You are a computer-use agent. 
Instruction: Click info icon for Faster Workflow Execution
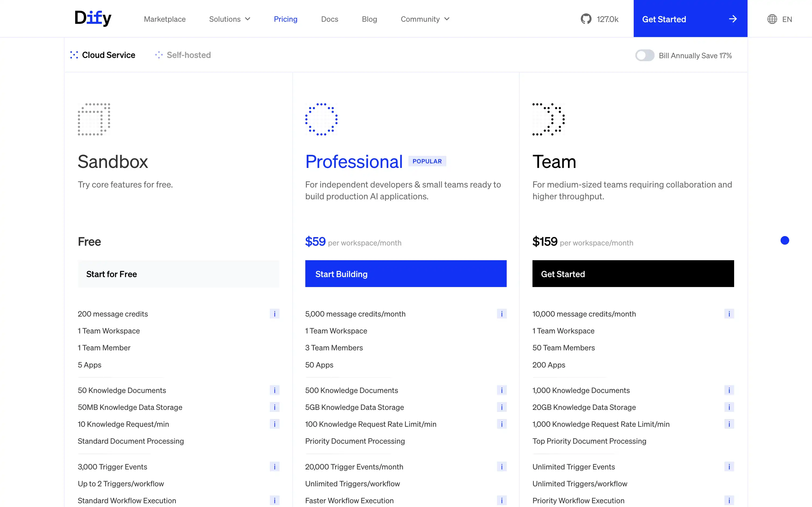click(501, 501)
